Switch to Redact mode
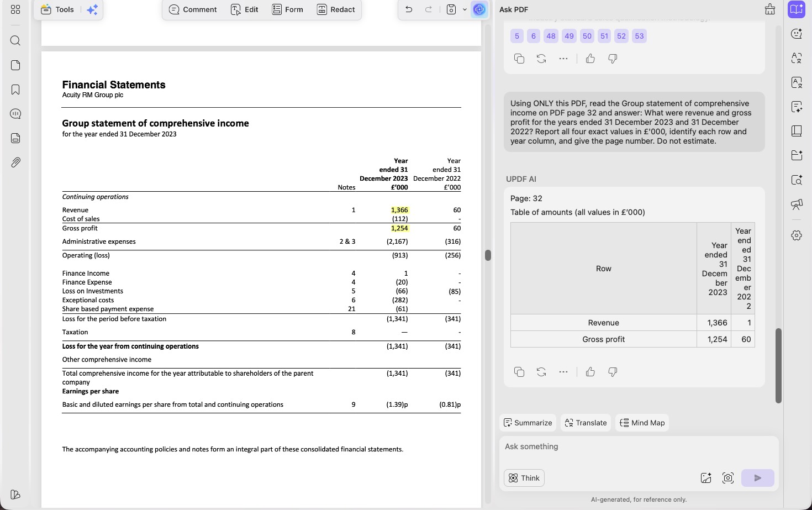The width and height of the screenshot is (812, 510). [336, 9]
